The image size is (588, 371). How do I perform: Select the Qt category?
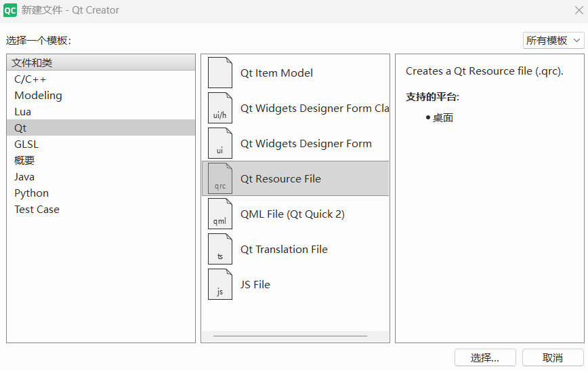[101, 128]
